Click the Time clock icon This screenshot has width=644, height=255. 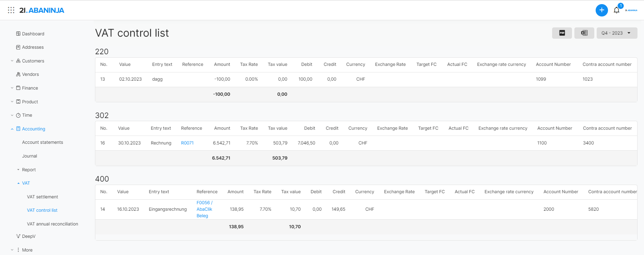click(x=18, y=115)
